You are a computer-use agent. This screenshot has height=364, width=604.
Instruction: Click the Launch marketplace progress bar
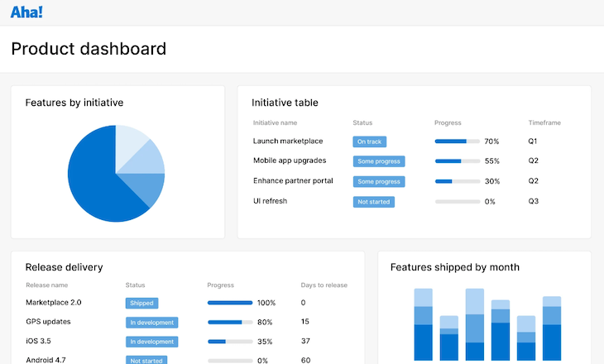(458, 141)
